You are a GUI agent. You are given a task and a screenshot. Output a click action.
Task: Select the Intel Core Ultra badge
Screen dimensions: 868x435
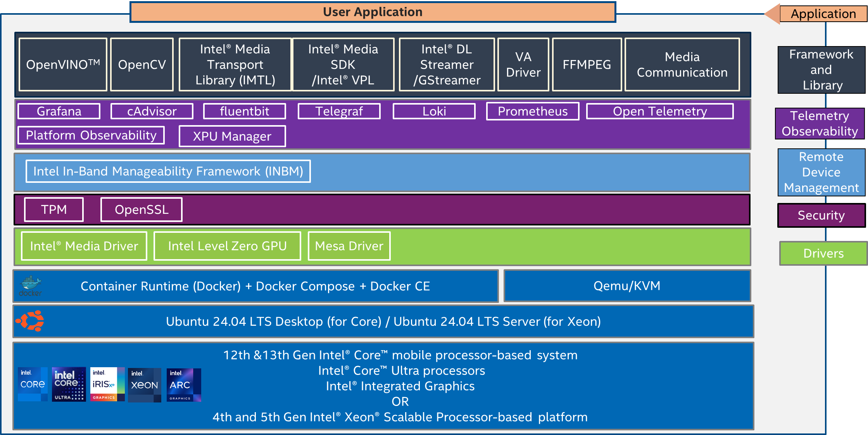69,384
